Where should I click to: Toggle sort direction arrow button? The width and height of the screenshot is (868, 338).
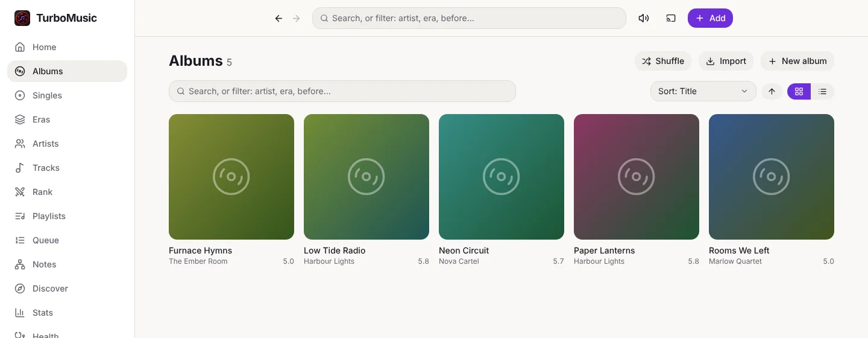[x=772, y=91]
